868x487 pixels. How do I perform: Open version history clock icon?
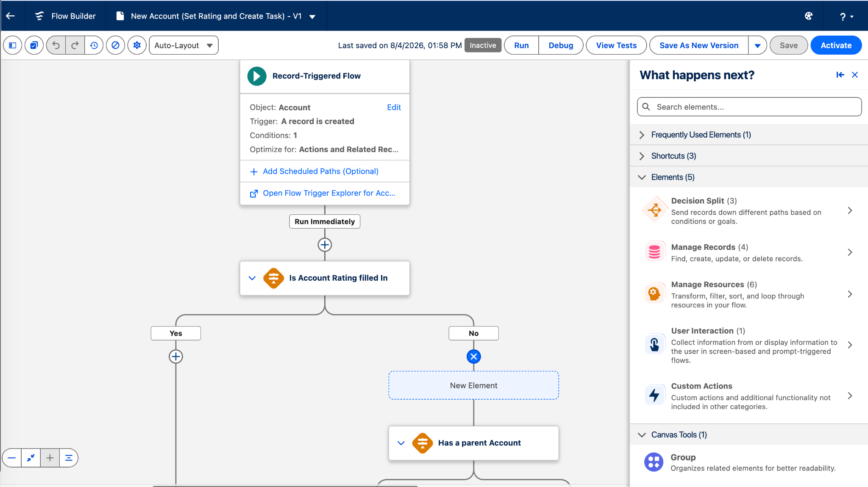[x=94, y=45]
